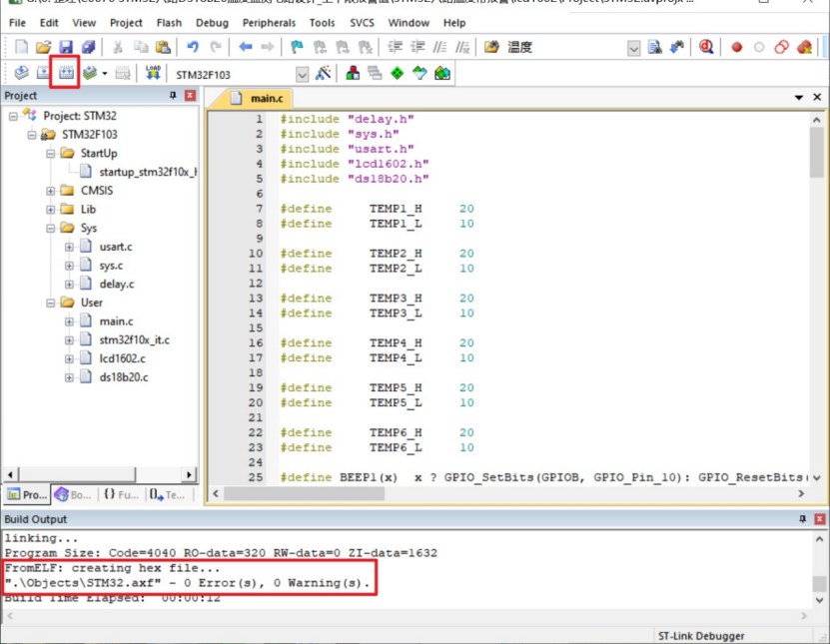Collapse the STM32F103 target node
The height and width of the screenshot is (644, 830).
pos(32,135)
